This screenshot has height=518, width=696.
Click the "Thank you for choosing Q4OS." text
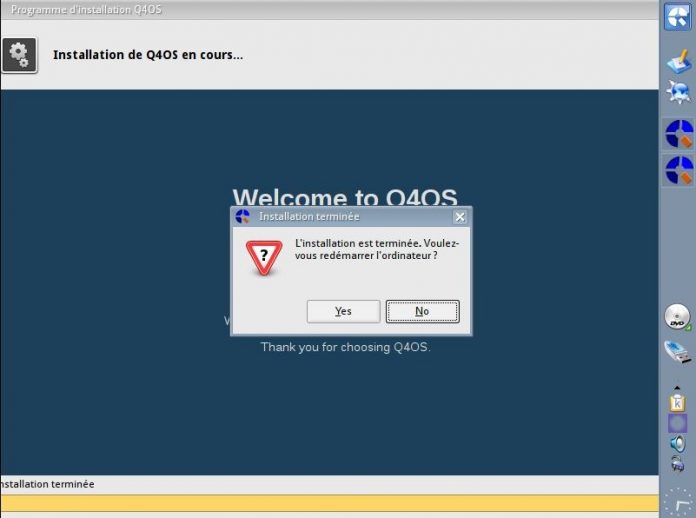pyautogui.click(x=345, y=347)
